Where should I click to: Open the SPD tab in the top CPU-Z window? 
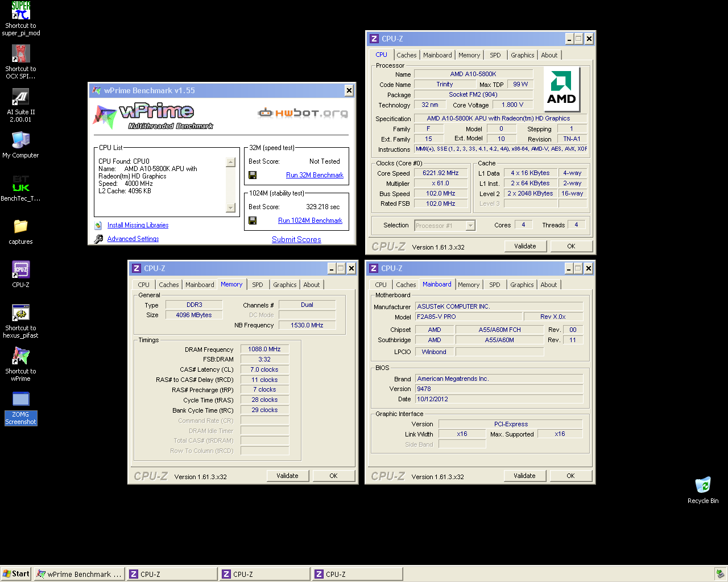[495, 55]
